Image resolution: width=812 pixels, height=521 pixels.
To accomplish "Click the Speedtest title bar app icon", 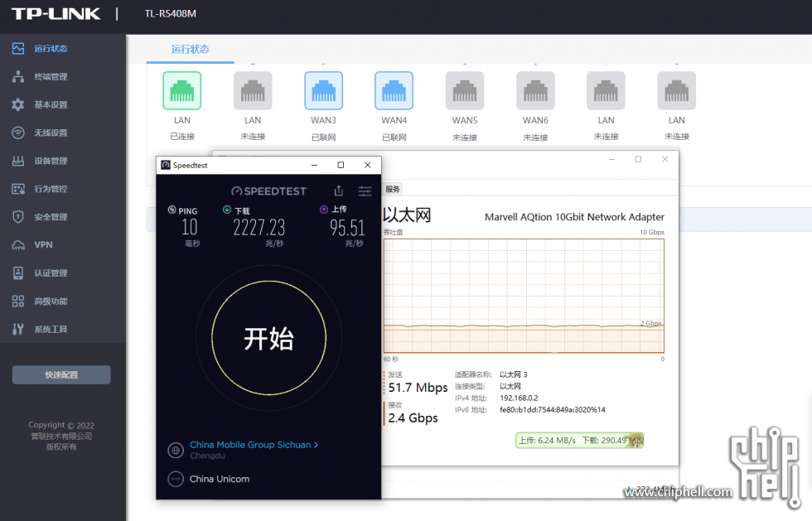I will point(166,165).
